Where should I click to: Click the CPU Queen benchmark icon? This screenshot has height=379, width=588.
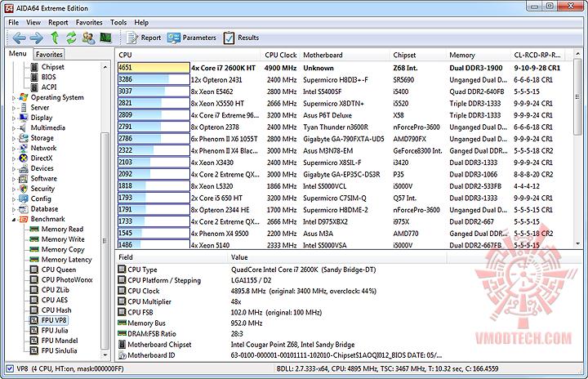tap(34, 270)
